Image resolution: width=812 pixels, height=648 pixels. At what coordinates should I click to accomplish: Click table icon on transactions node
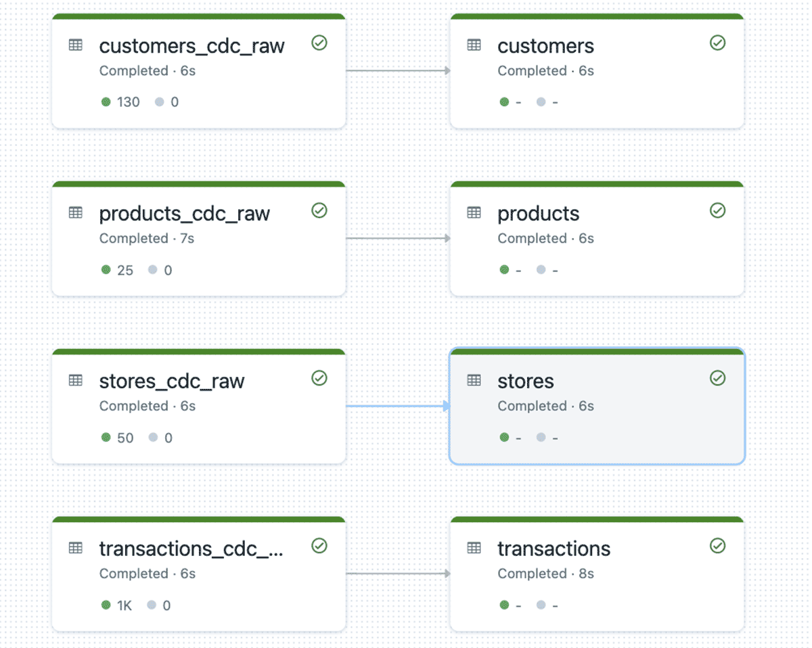(474, 548)
